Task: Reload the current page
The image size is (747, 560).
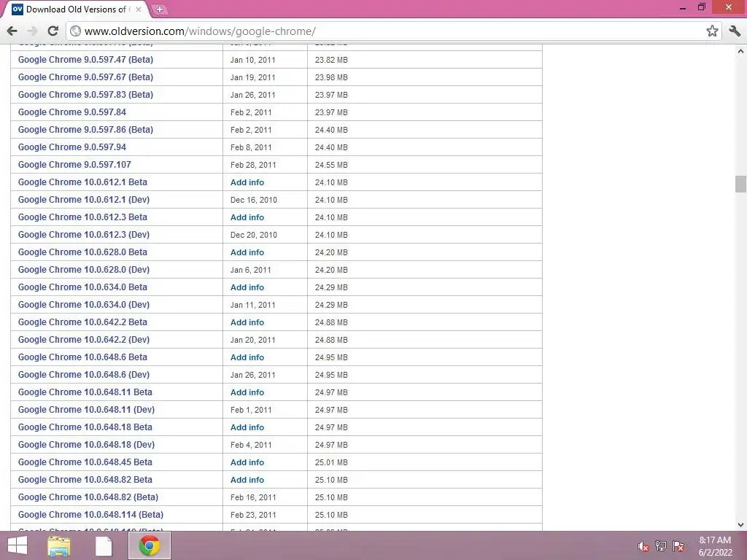Action: coord(53,31)
